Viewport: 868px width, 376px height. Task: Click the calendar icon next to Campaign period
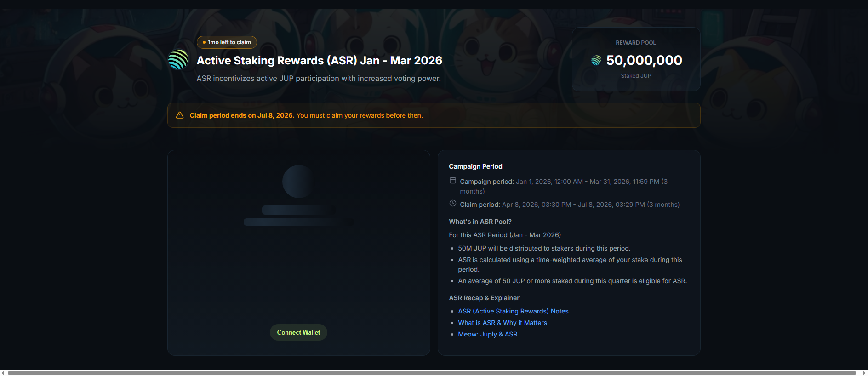coord(453,181)
